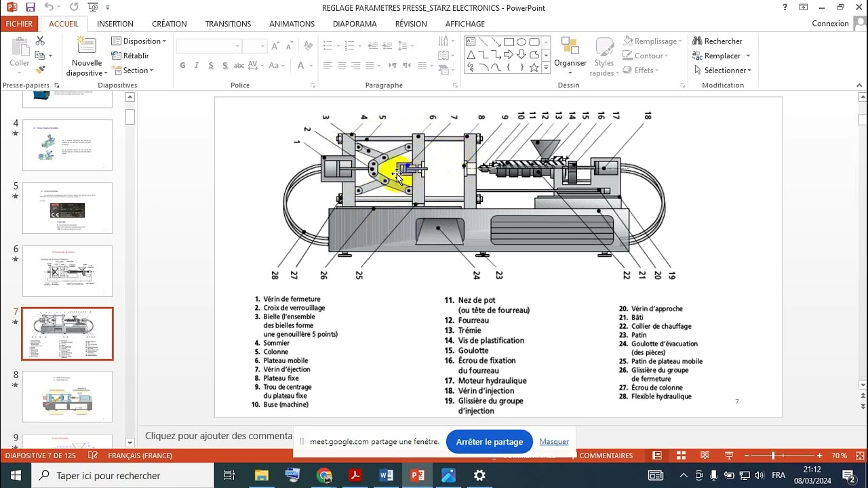The width and height of the screenshot is (868, 488).
Task: Select slide 8 thumbnail
Action: (x=67, y=396)
